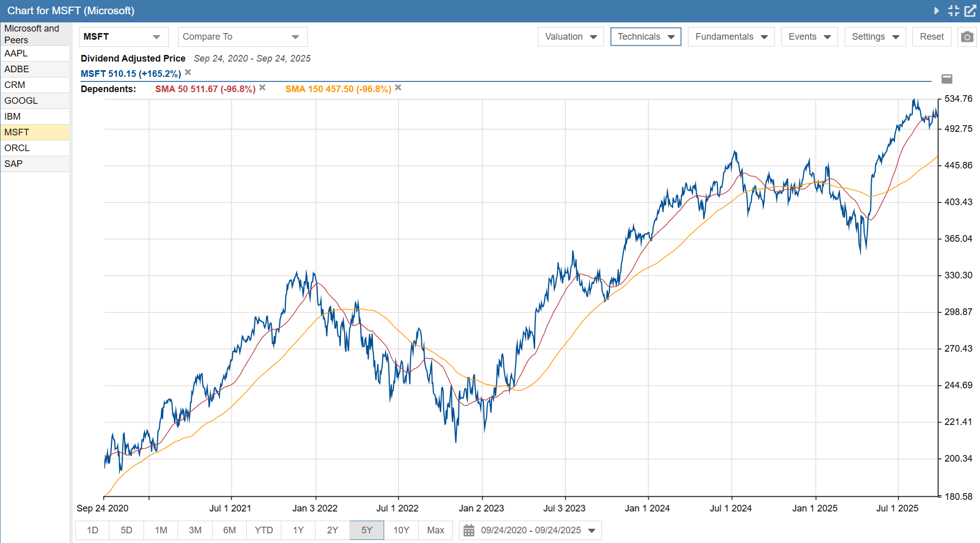Remove the SMA 150 indicator
980x543 pixels.
click(x=398, y=88)
